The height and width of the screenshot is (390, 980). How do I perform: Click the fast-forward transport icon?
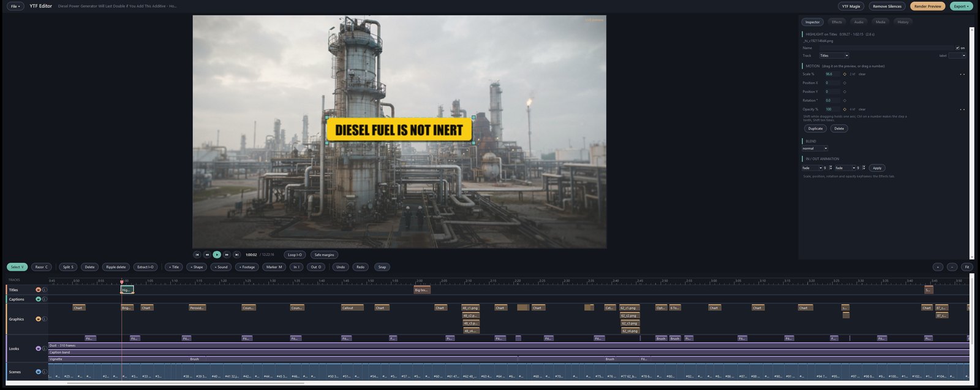click(x=227, y=254)
